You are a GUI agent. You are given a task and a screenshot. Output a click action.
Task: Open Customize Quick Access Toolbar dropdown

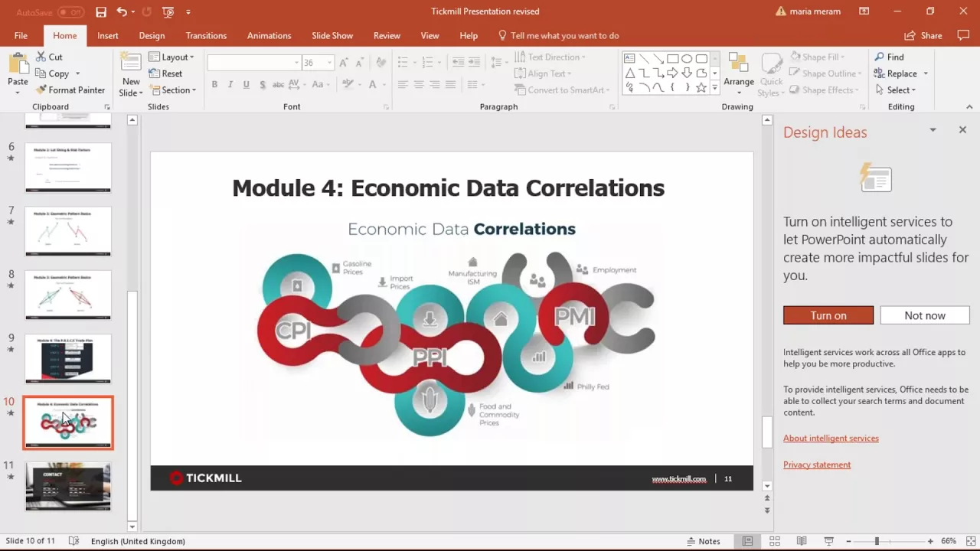[188, 11]
